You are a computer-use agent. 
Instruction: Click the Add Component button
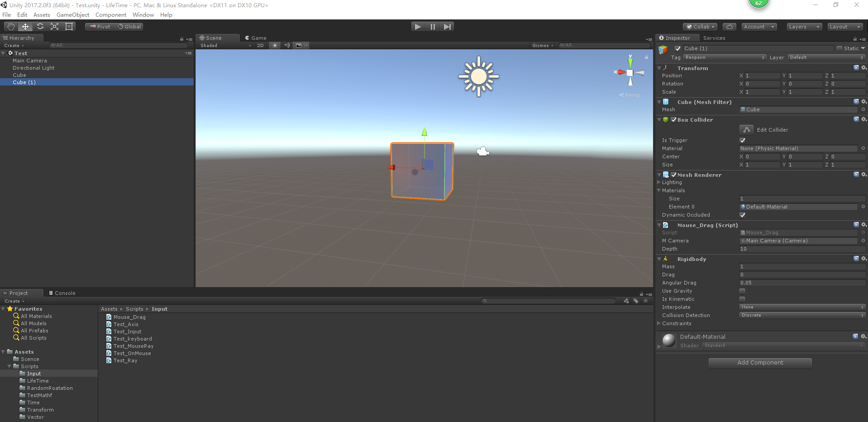pyautogui.click(x=760, y=362)
